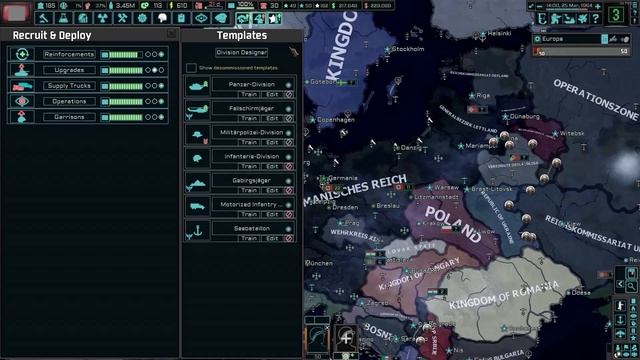
Task: Open the Upgrades priority label
Action: click(69, 70)
